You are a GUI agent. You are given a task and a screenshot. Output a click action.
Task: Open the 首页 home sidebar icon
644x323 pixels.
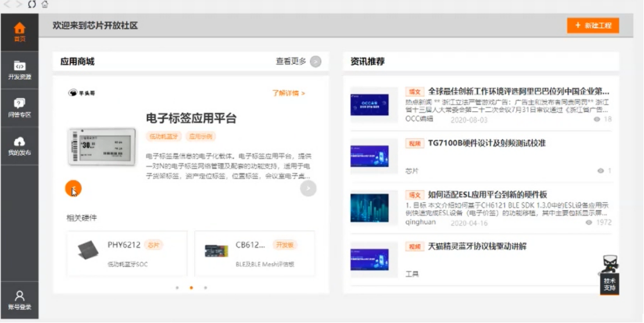click(19, 32)
